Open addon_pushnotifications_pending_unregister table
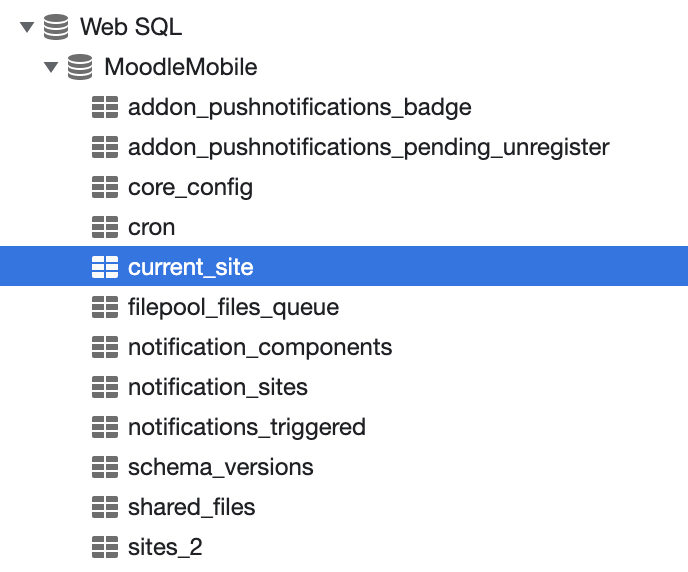This screenshot has height=572, width=688. (369, 147)
